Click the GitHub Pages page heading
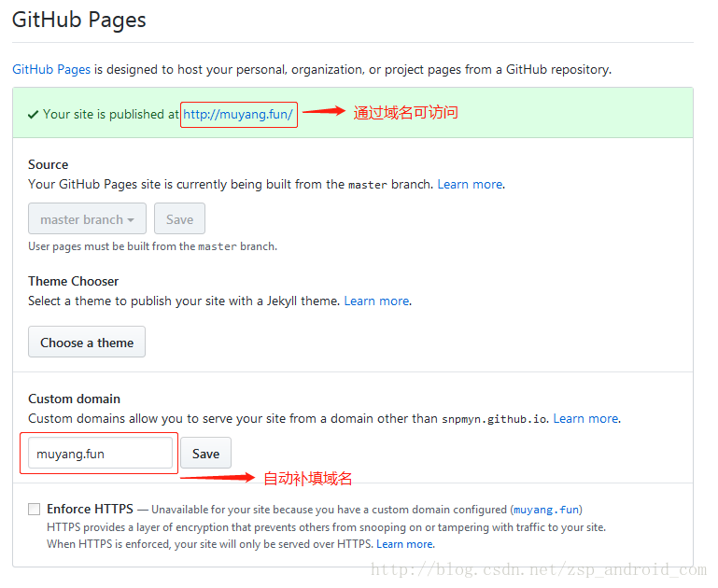718x588 pixels. [78, 20]
